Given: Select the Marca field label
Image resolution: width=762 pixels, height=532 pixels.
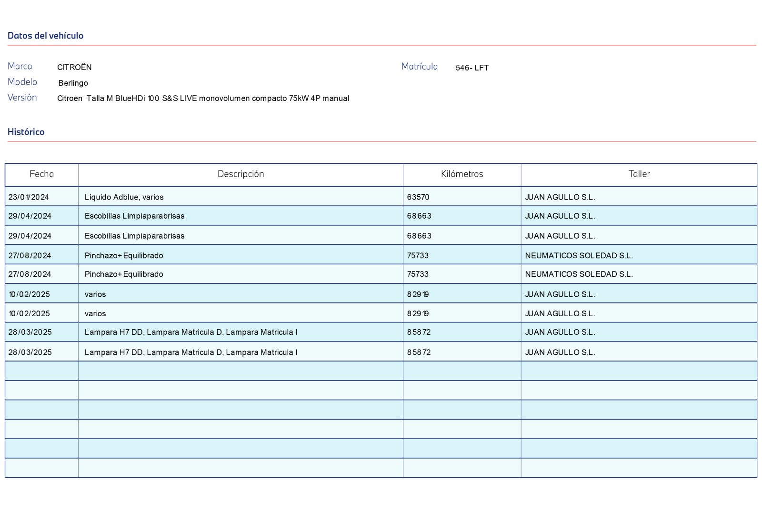Looking at the screenshot, I should [x=20, y=66].
